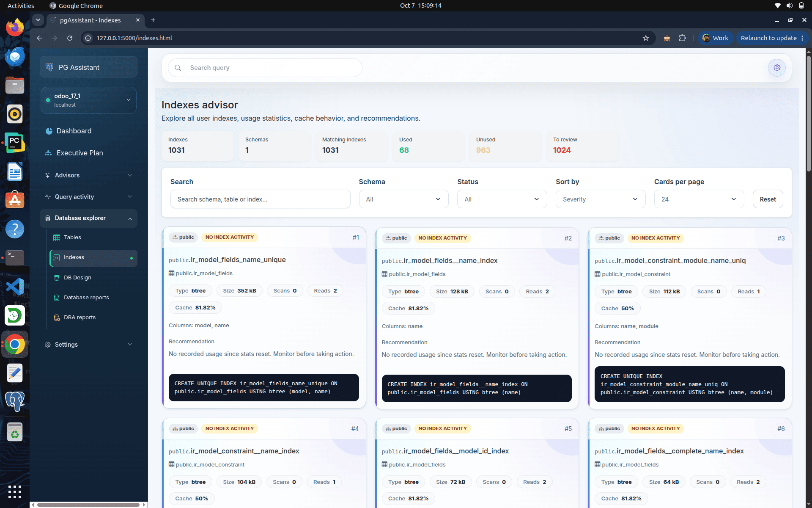The width and height of the screenshot is (812, 508).
Task: Expand the Query activity section
Action: pos(88,197)
